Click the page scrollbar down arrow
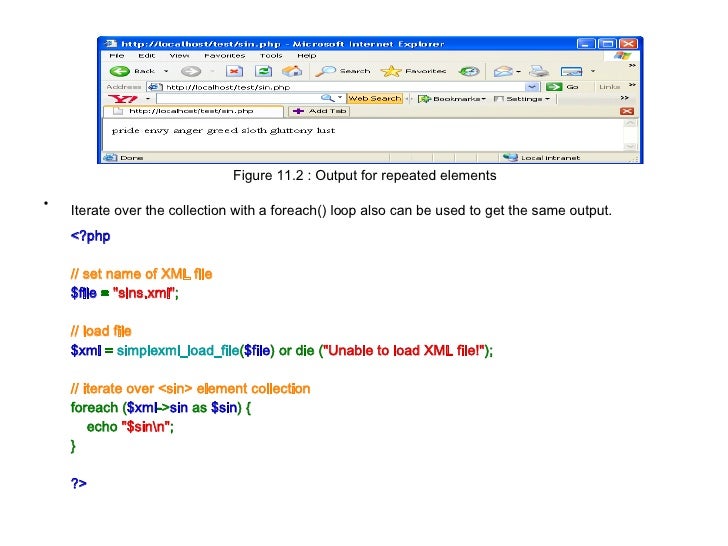 [630, 146]
